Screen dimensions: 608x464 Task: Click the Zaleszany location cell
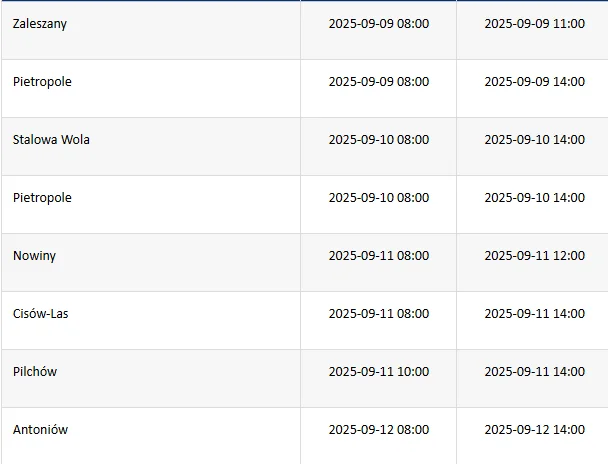click(x=40, y=24)
